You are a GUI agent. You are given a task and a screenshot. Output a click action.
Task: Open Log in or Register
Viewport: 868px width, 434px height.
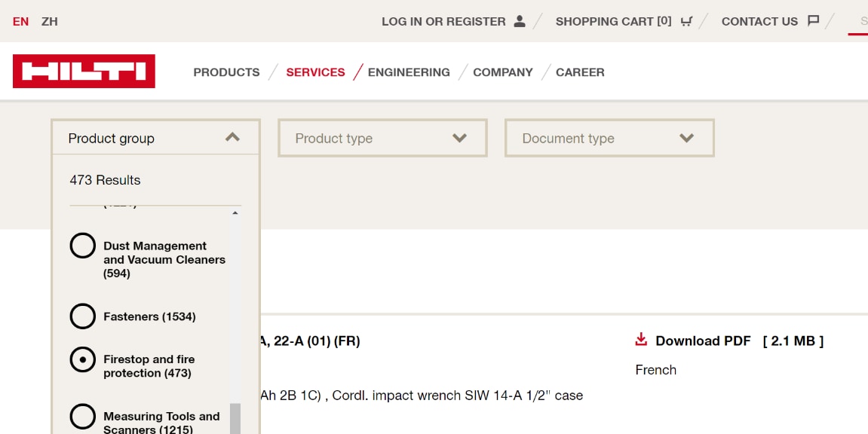point(443,22)
